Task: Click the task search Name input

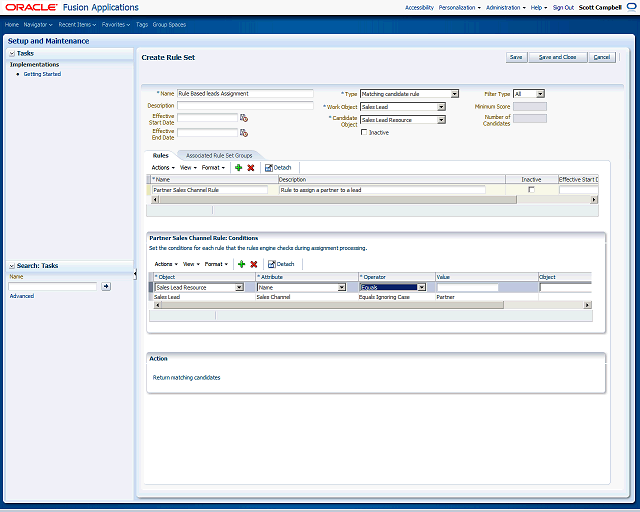Action: click(53, 287)
